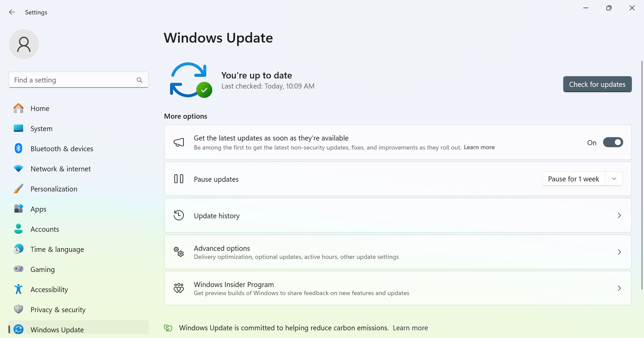The height and width of the screenshot is (338, 644).
Task: Expand Advanced options chevron
Action: (619, 252)
